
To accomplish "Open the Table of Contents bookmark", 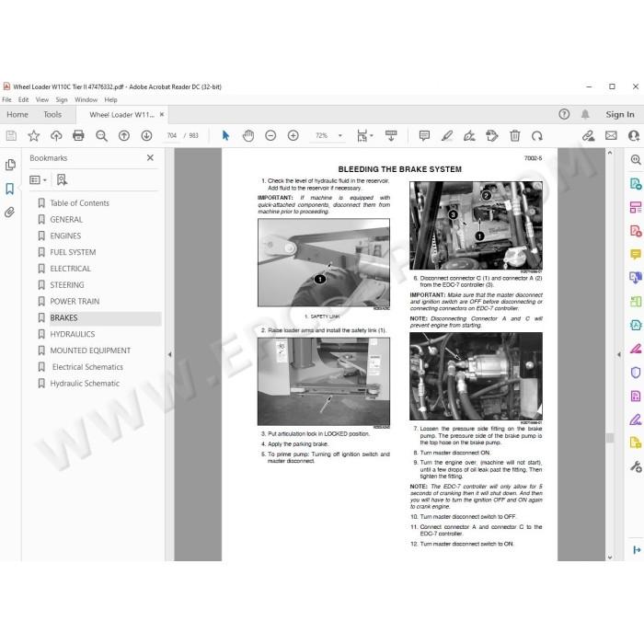I will 80,203.
